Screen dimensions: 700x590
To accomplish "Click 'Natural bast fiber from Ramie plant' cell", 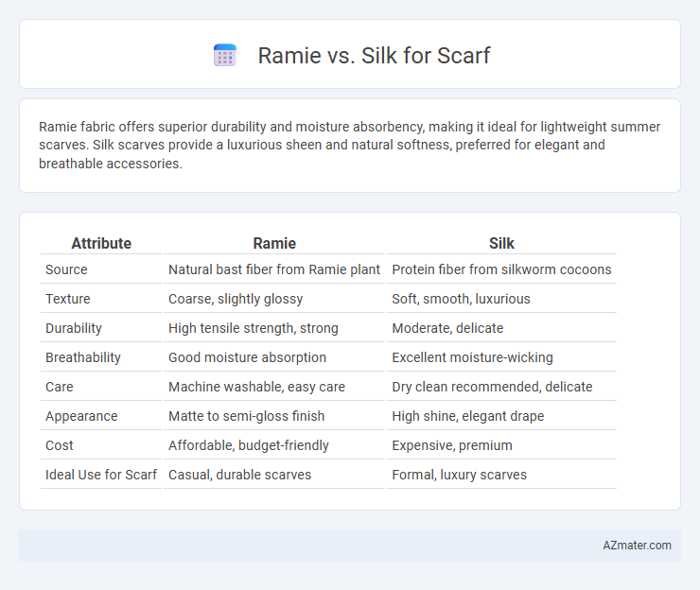I will (274, 269).
